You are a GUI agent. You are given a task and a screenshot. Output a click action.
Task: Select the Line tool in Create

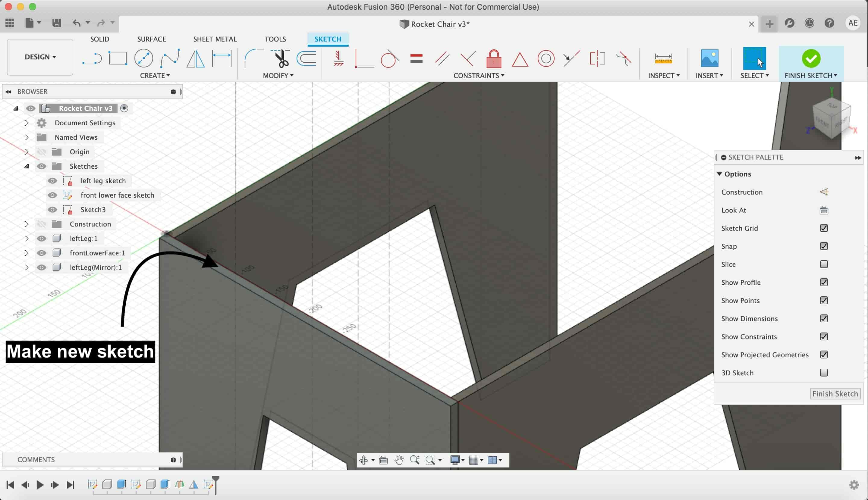(92, 58)
